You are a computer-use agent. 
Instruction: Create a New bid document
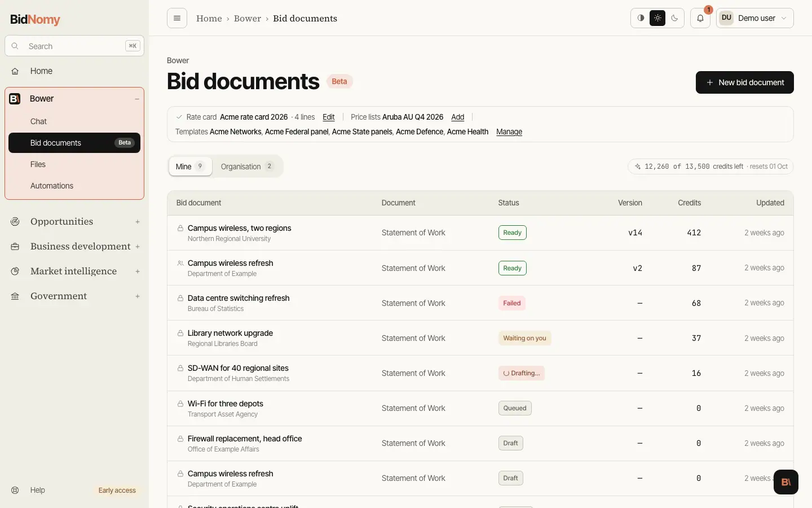pyautogui.click(x=744, y=82)
